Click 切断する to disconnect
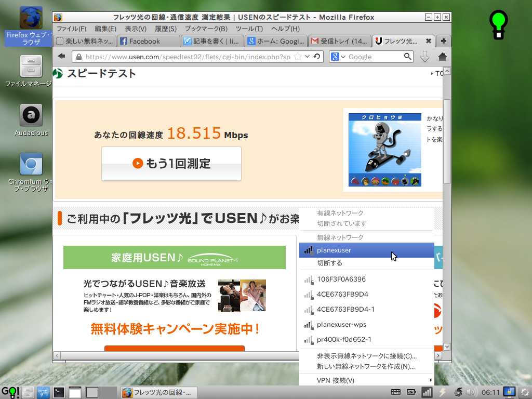Screen dimensions: 532x399 367,263
